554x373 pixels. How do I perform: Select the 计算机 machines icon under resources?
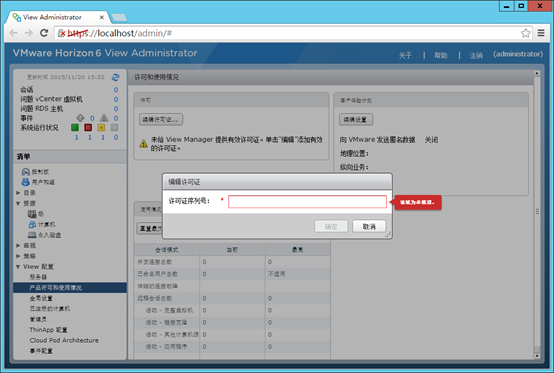click(32, 224)
